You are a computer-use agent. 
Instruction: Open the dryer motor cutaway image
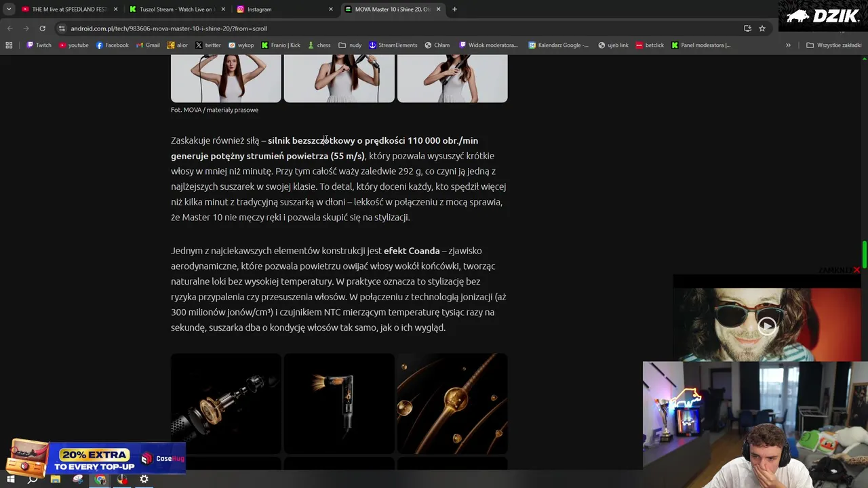point(226,403)
